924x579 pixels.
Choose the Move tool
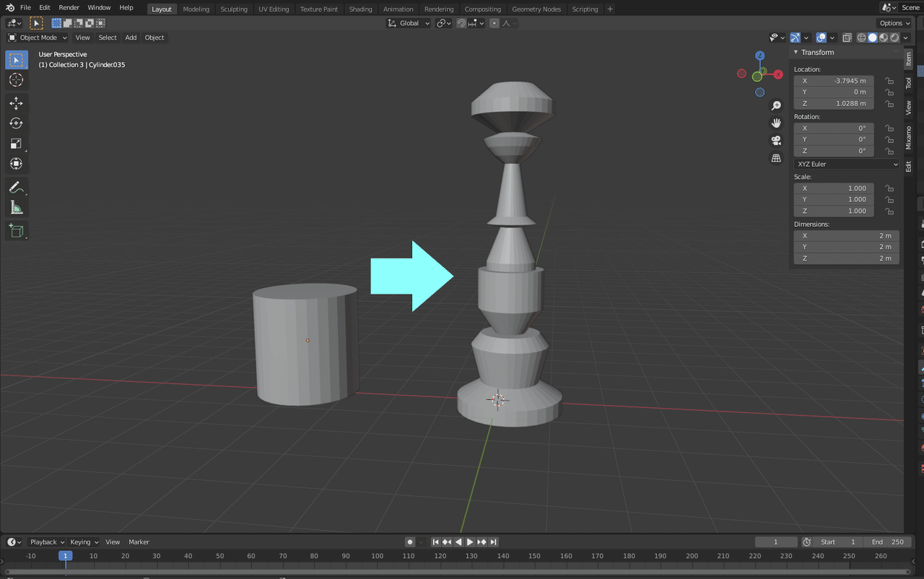(17, 103)
